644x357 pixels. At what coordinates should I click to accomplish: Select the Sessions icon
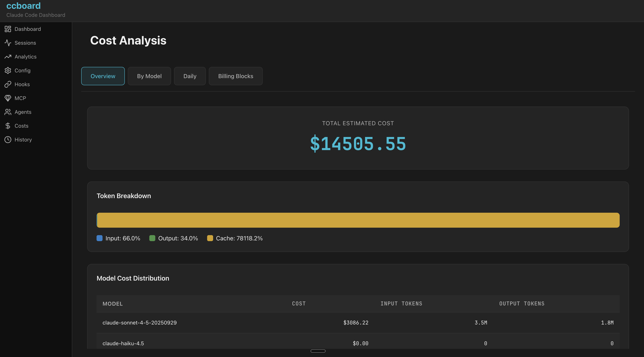coord(8,43)
